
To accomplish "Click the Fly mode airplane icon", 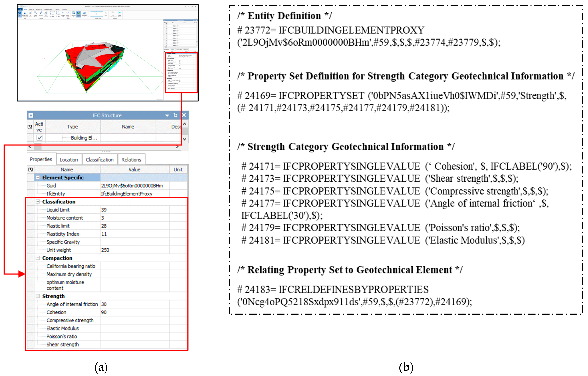I will [46, 13].
